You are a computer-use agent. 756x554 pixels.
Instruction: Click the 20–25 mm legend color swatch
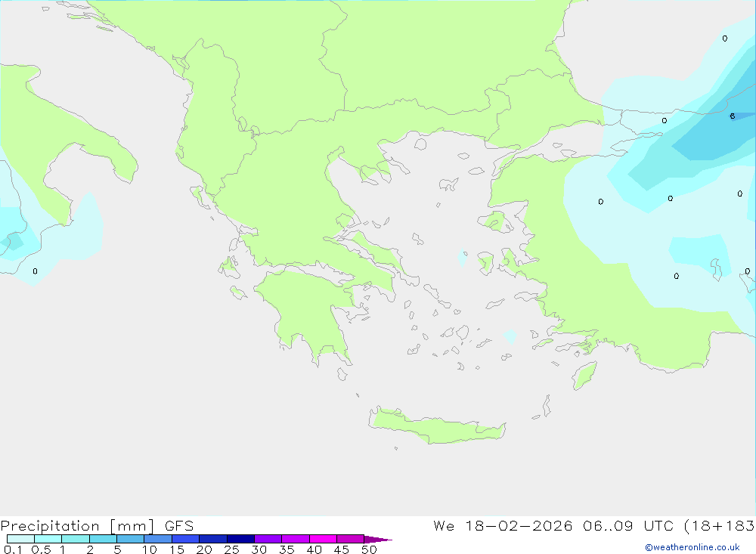tap(213, 539)
